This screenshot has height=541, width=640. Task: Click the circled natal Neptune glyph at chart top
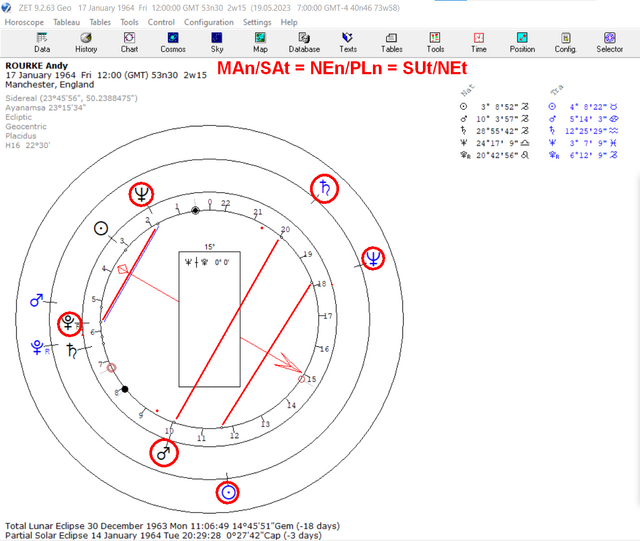[x=141, y=194]
